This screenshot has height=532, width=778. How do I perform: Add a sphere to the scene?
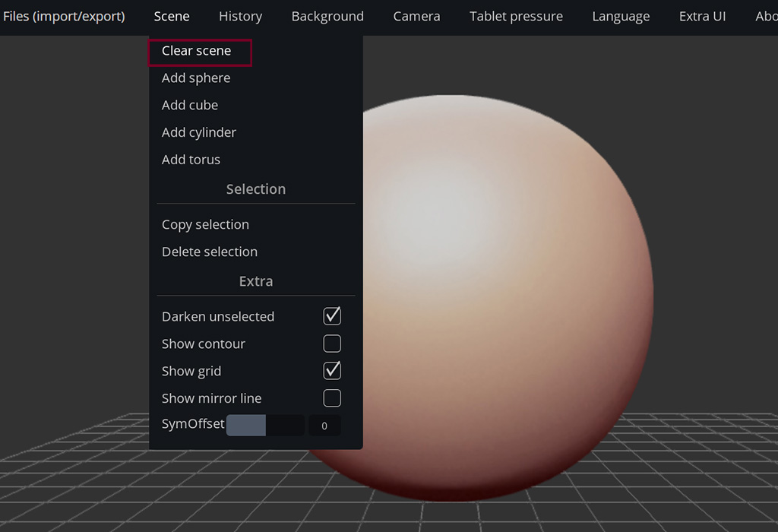(x=196, y=78)
